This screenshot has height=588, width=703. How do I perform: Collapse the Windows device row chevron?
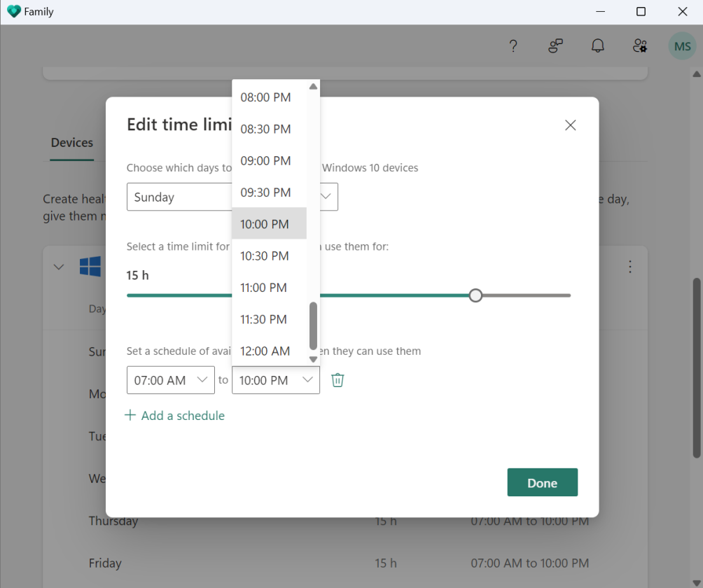tap(59, 267)
